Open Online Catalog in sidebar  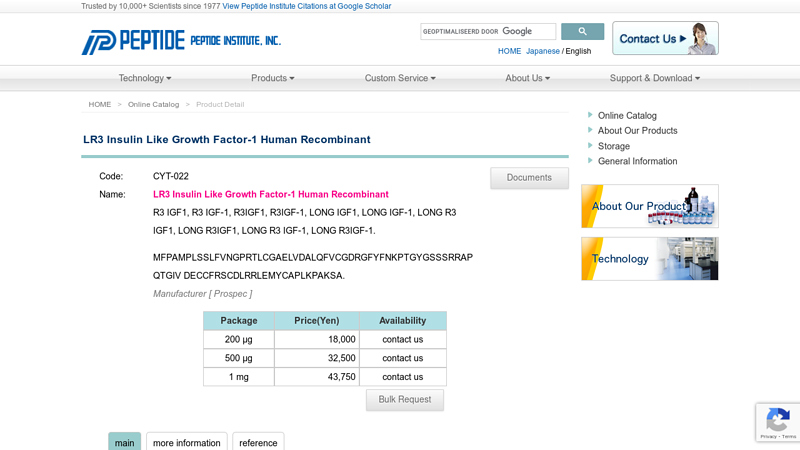pos(627,116)
